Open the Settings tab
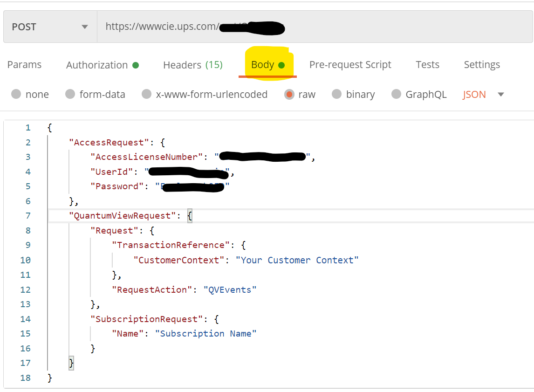Image resolution: width=534 pixels, height=392 pixels. 482,65
